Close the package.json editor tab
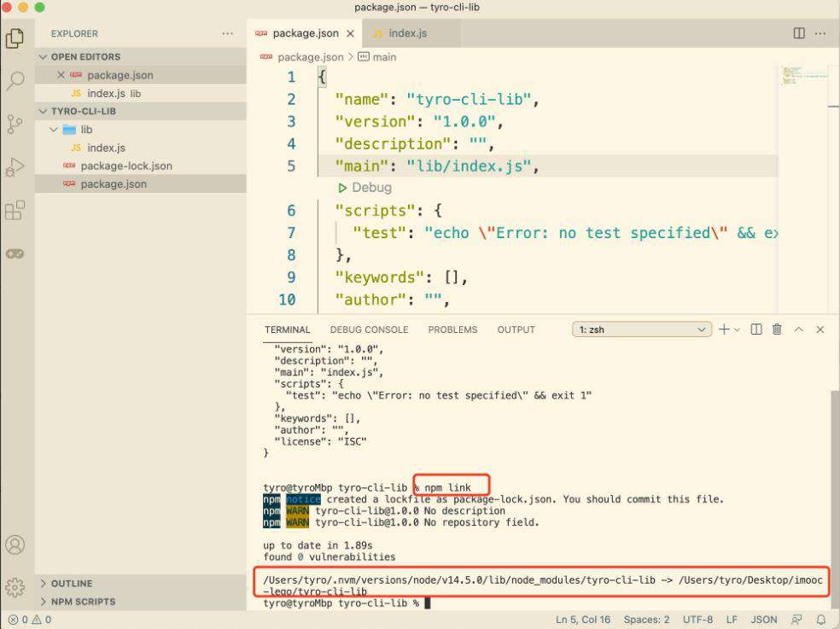The width and height of the screenshot is (840, 629). [x=350, y=33]
